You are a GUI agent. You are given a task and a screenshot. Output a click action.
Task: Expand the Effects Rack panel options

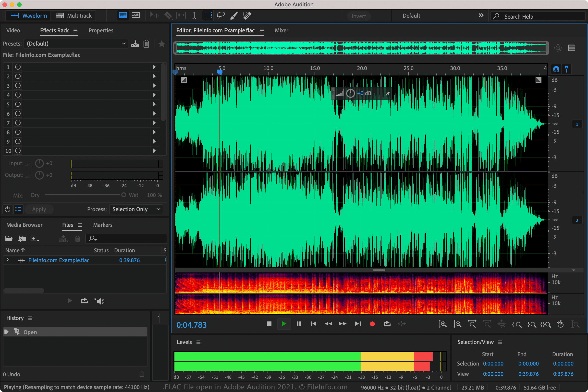76,30
